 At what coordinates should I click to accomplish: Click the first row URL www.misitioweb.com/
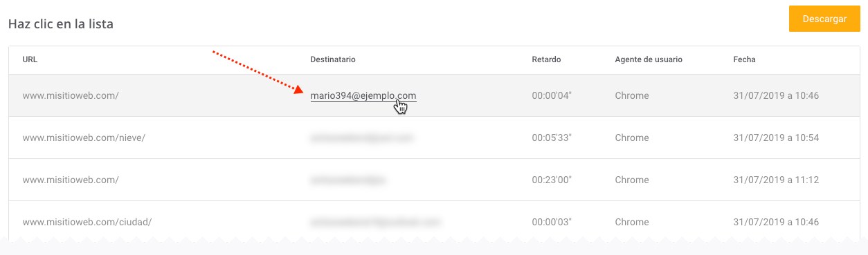click(71, 95)
